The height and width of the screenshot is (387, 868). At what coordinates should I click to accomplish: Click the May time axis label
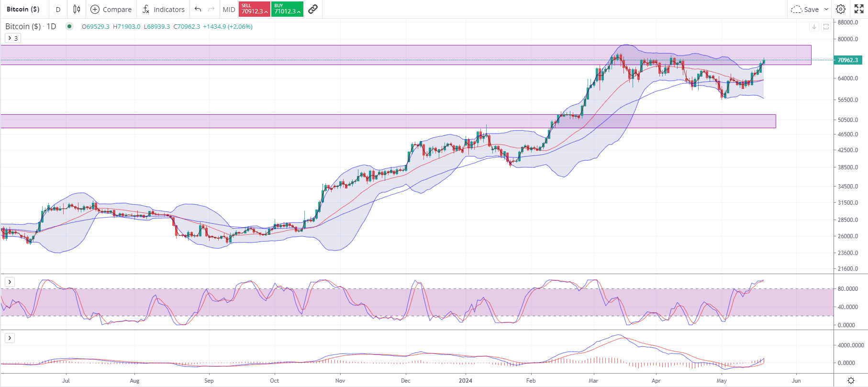pos(722,381)
